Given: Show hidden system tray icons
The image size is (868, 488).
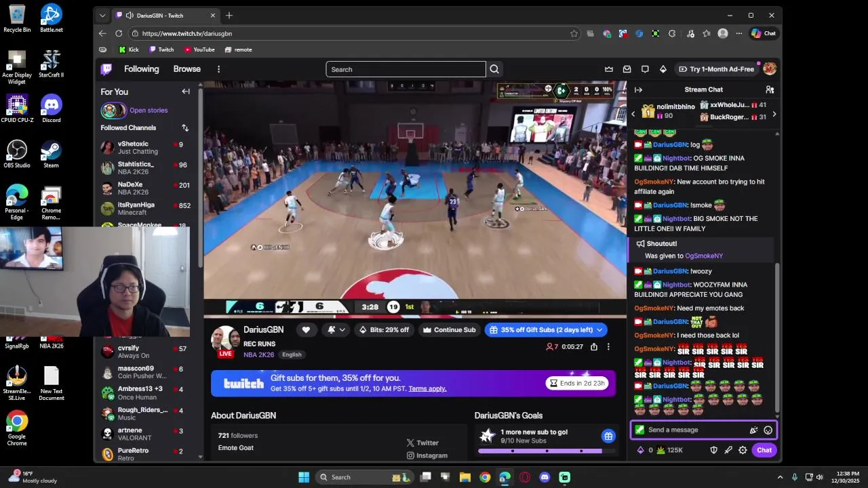Looking at the screenshot, I should coord(780,477).
